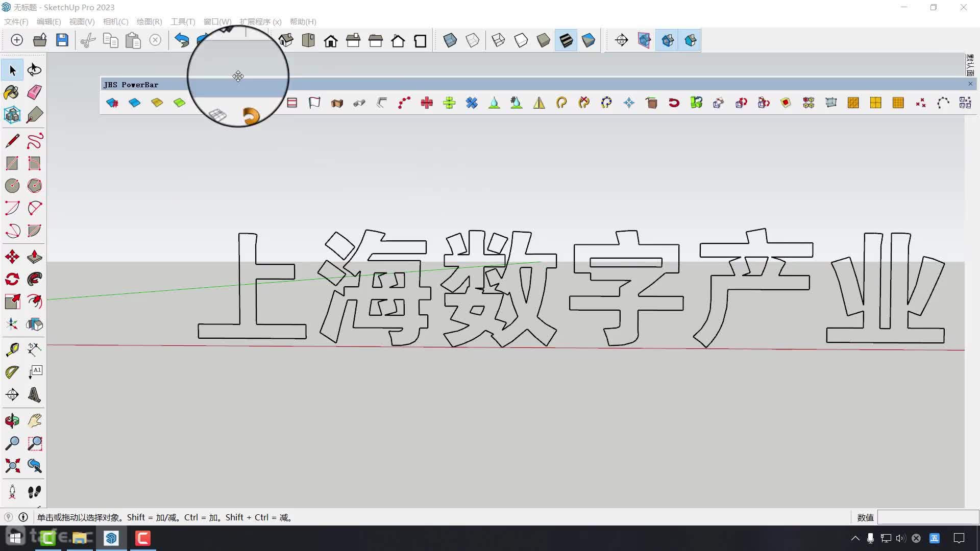Open the 绘图(R) menu
Viewport: 980px width, 551px height.
point(149,21)
